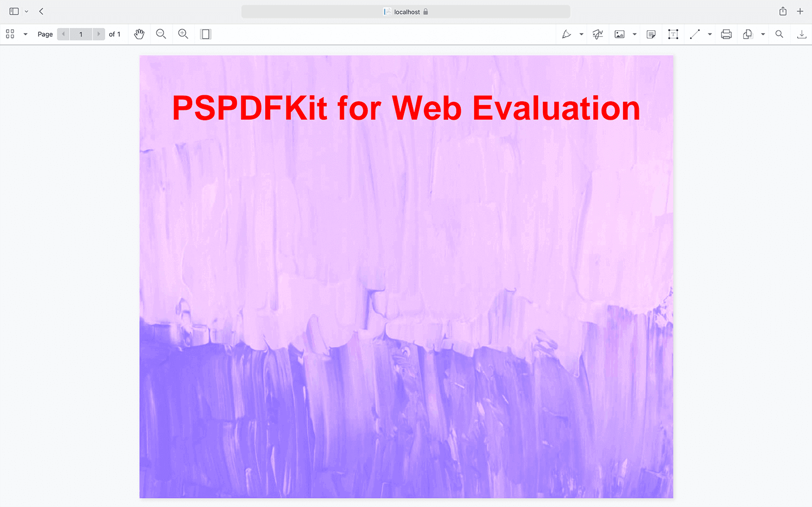
Task: Toggle the pan hand tool
Action: coord(139,34)
